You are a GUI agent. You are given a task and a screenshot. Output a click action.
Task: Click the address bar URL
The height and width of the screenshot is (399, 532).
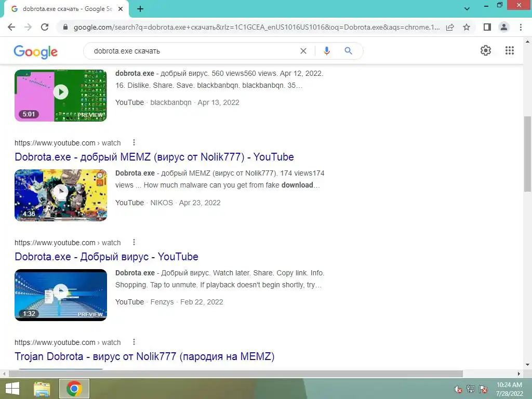point(257,27)
